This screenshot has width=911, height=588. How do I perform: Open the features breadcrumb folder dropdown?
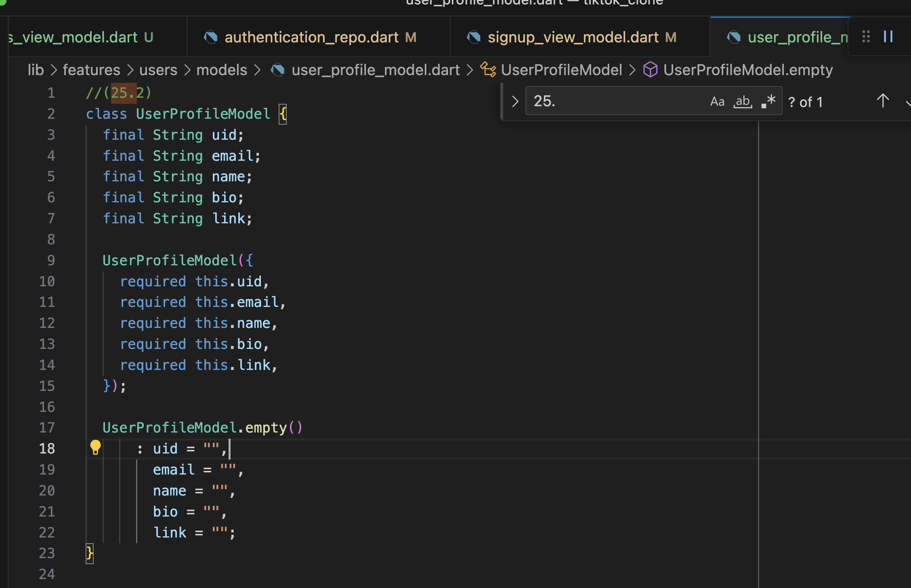pos(91,70)
